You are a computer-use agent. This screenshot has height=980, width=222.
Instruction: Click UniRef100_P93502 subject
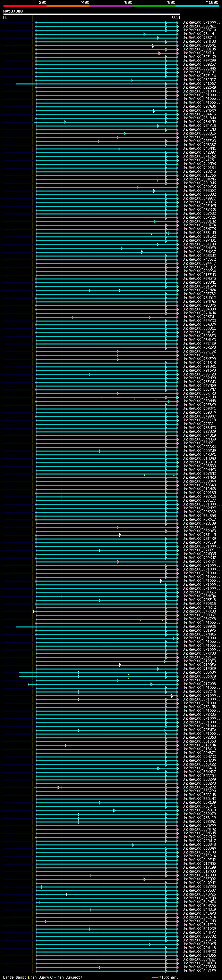199,191
